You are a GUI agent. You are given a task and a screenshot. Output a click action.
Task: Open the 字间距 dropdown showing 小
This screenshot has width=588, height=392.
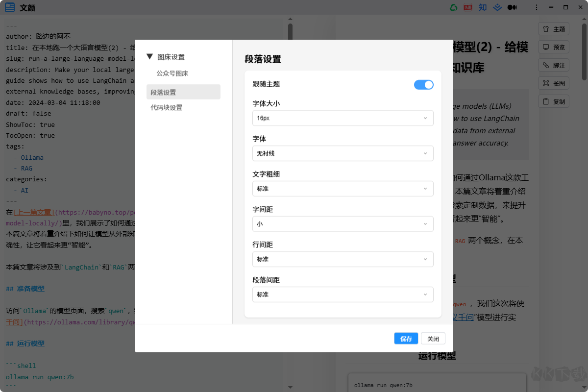click(343, 224)
